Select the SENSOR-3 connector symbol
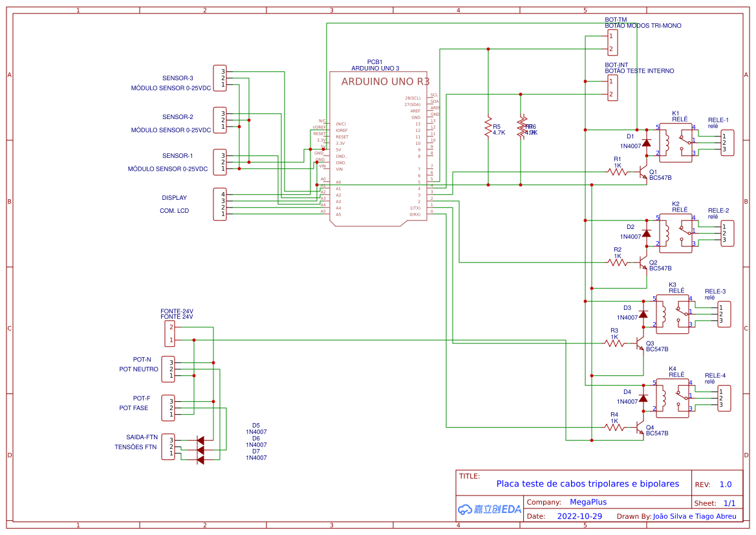Viewport: 756px width, 535px height. pyautogui.click(x=219, y=78)
